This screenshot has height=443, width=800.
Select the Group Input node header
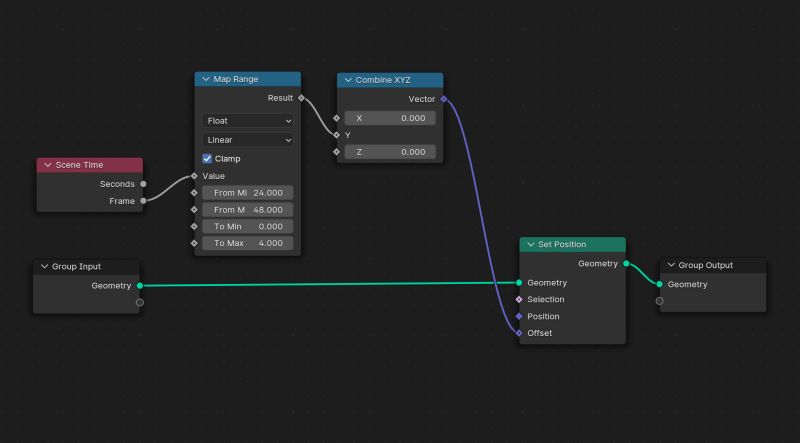point(86,266)
